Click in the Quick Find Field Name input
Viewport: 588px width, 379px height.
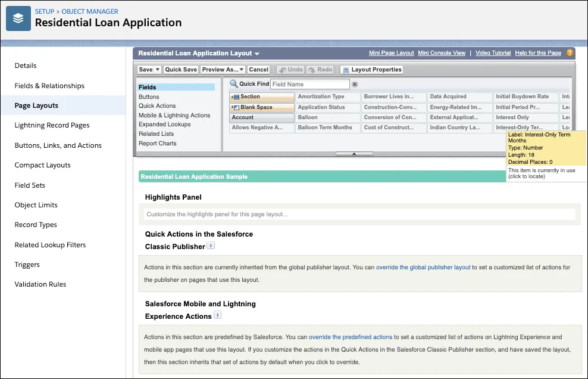[309, 84]
